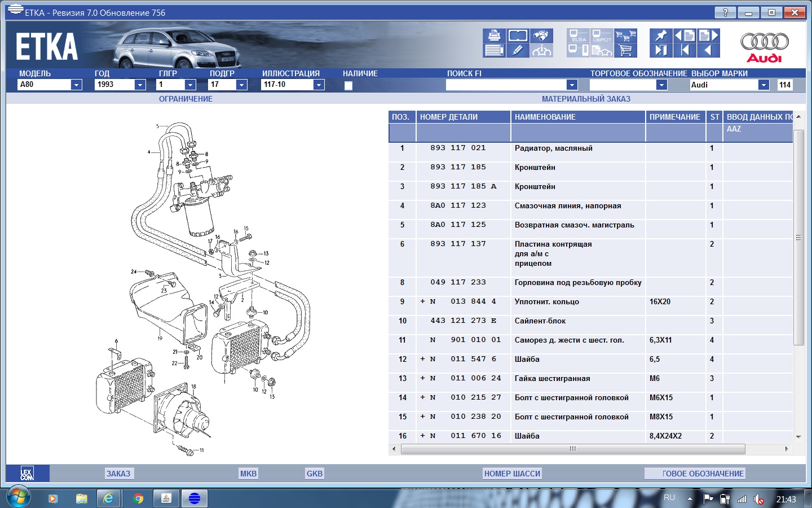Go to next page via right-arrow document icon
Viewport: 812px width, 508px height.
pos(708,36)
